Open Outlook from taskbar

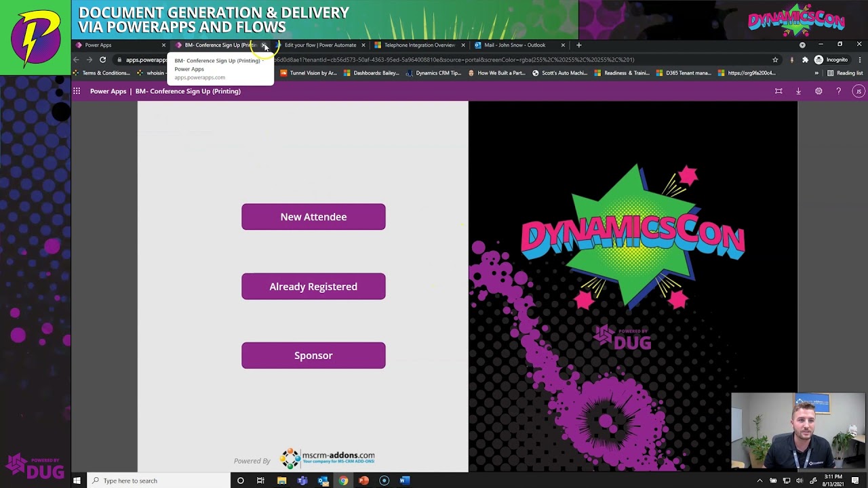coord(323,481)
